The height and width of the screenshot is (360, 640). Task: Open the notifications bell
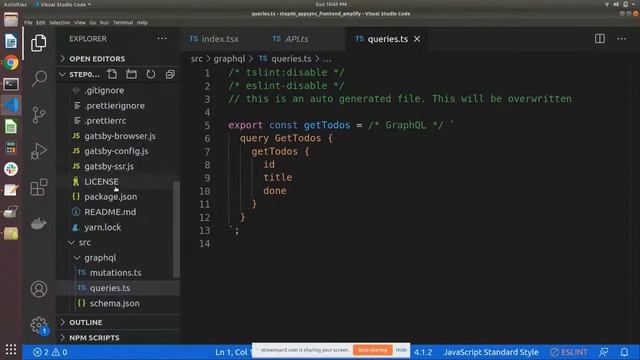[x=624, y=352]
